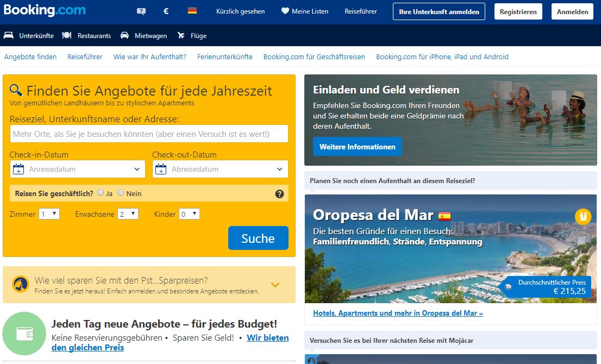
Task: Open the Wie war Ihr Aufenthalt? link
Action: (x=150, y=57)
